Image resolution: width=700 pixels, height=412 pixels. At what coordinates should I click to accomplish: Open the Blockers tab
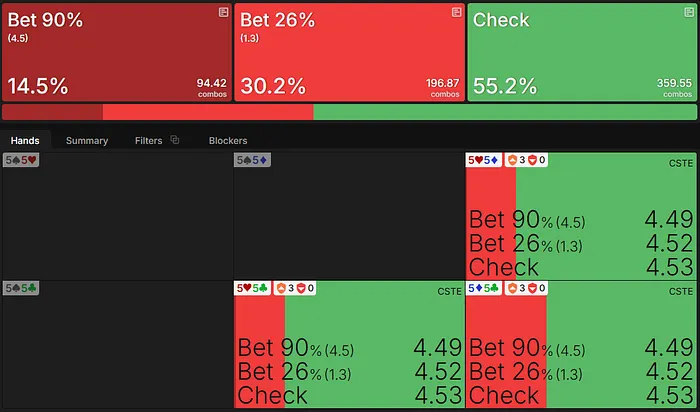228,141
